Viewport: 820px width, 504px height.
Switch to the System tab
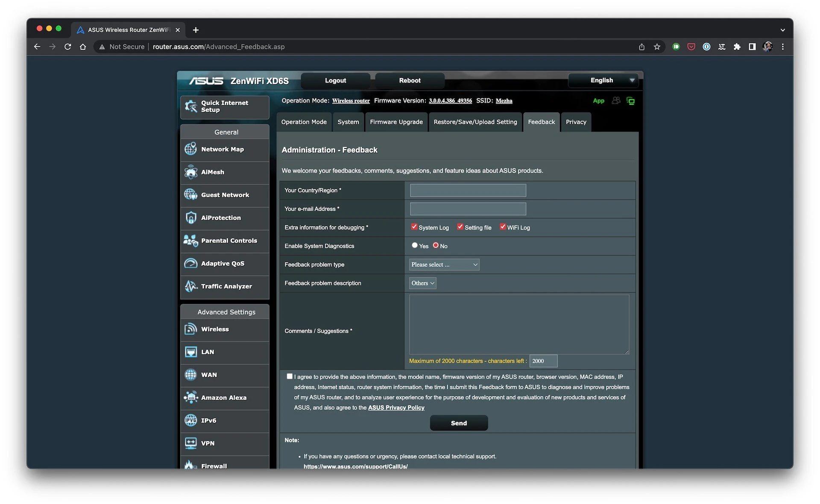tap(348, 122)
